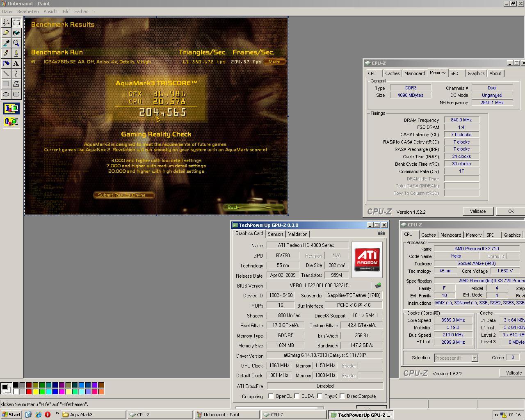Open the About tab in CPU-Z
The width and height of the screenshot is (525, 420).
click(495, 73)
